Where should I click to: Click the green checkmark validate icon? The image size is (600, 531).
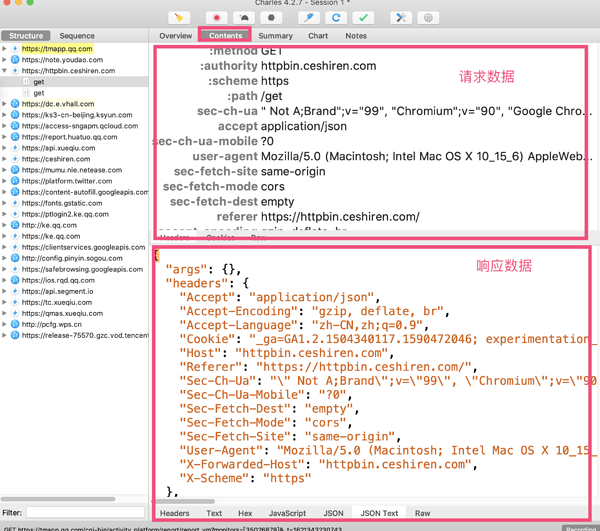click(x=363, y=17)
